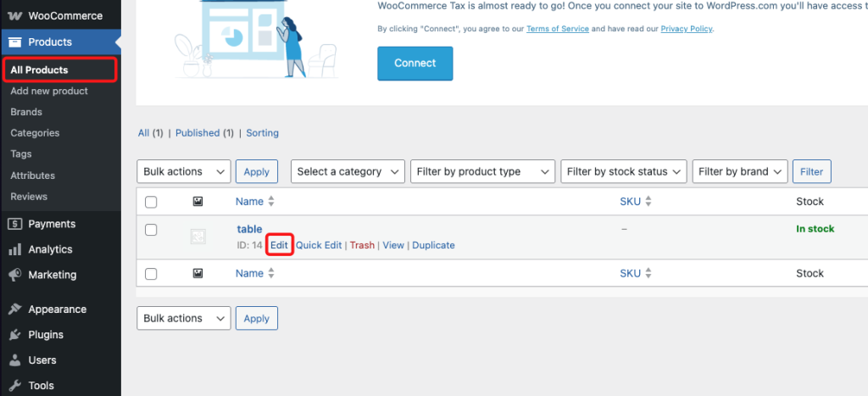This screenshot has height=396, width=868.
Task: Click Edit under the table product
Action: pyautogui.click(x=279, y=245)
